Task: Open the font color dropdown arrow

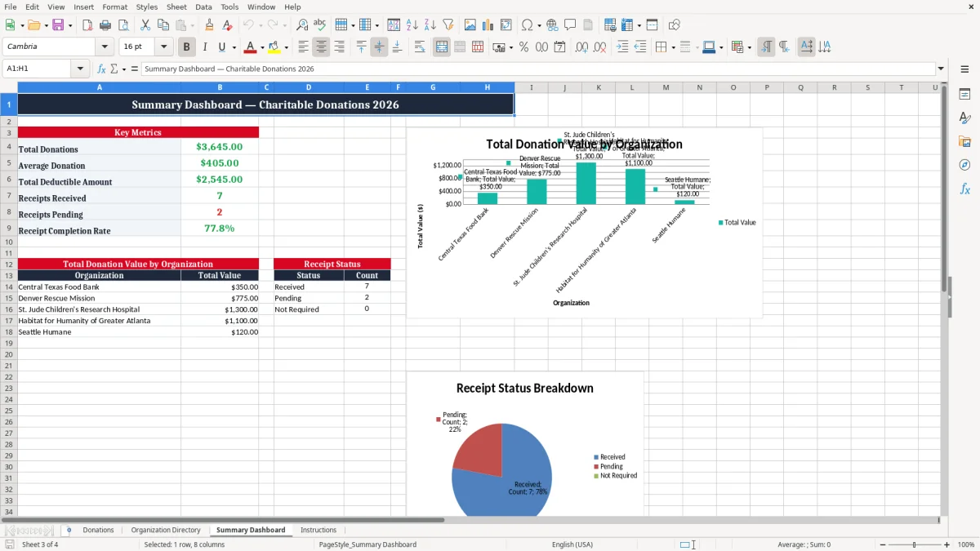Action: coord(262,47)
